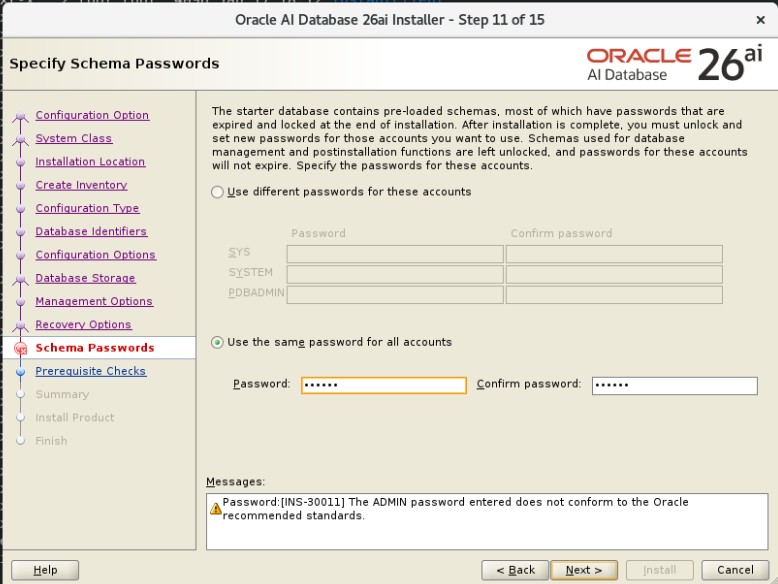Go to Recovery Options step
The width and height of the screenshot is (778, 584).
83,324
